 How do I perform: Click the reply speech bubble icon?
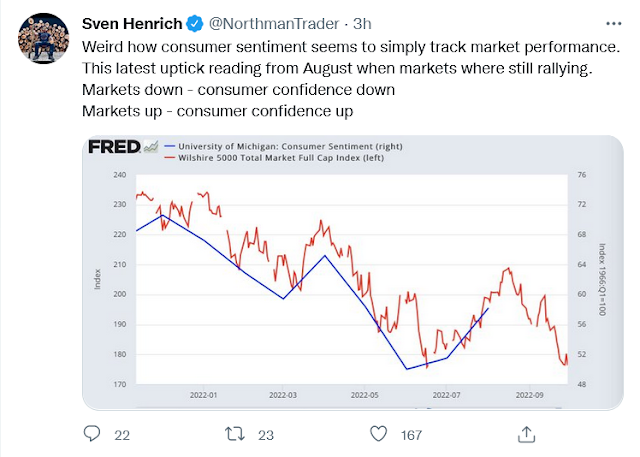92,434
